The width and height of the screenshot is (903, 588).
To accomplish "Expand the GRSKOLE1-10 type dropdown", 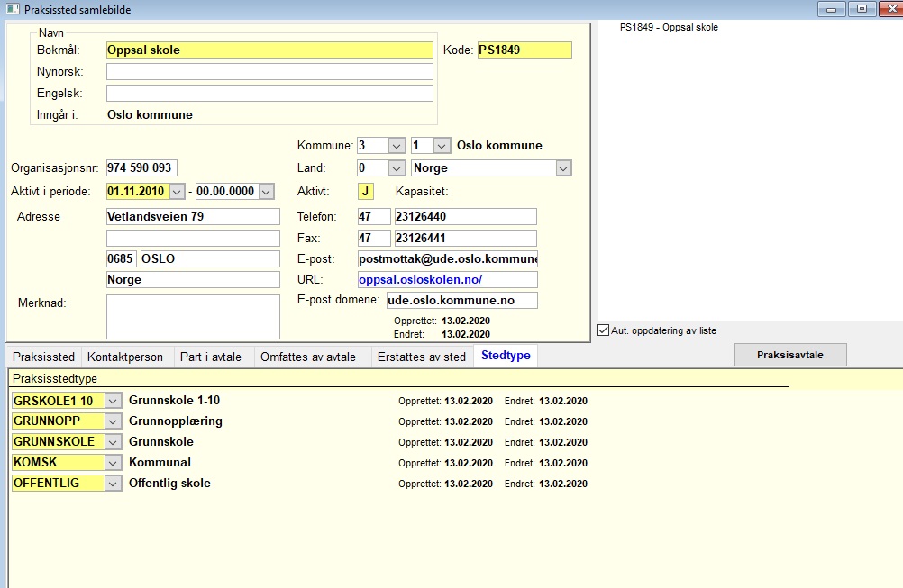I will (x=113, y=401).
